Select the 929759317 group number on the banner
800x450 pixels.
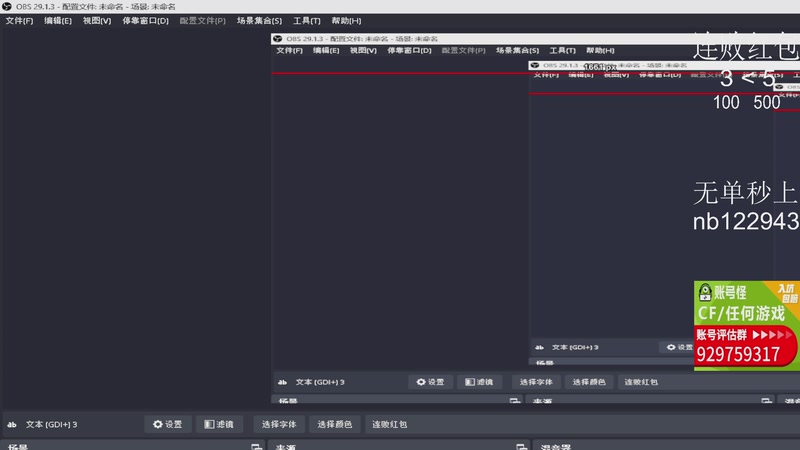pyautogui.click(x=738, y=354)
